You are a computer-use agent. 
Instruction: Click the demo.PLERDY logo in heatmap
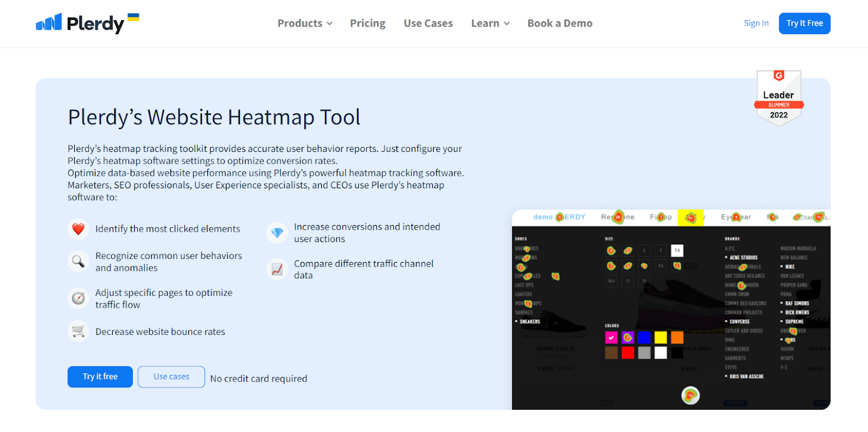click(559, 217)
